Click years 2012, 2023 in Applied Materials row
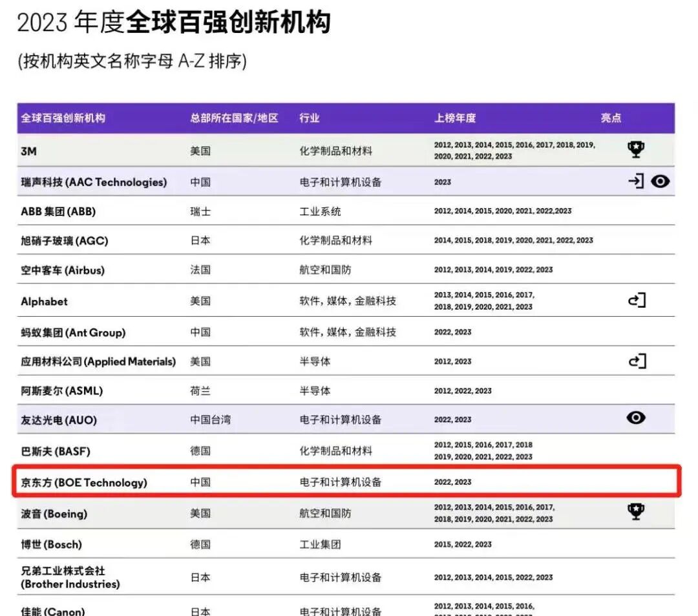Viewport: 698px width, 616px height. tap(452, 361)
